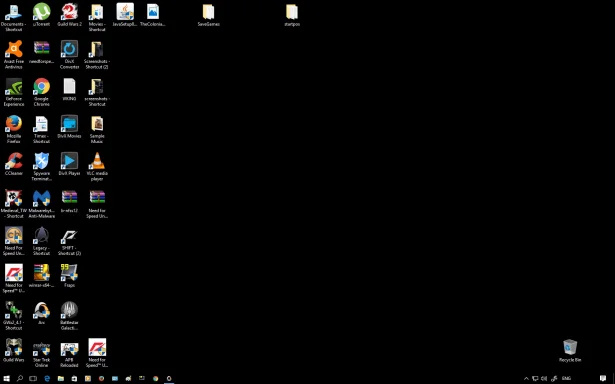Select the GWx2_4.1 - Shortcut icon
This screenshot has height=384, width=615.
pos(14,315)
